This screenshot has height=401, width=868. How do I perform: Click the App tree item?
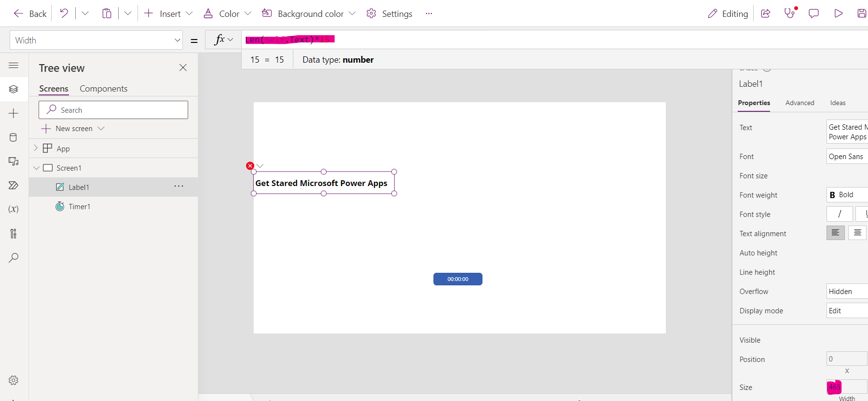point(63,148)
